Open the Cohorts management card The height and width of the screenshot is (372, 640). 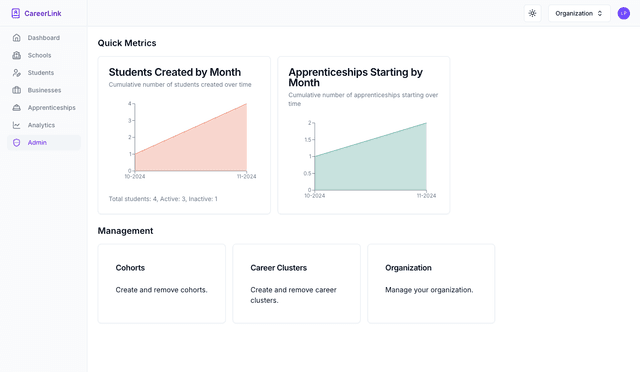click(x=162, y=284)
